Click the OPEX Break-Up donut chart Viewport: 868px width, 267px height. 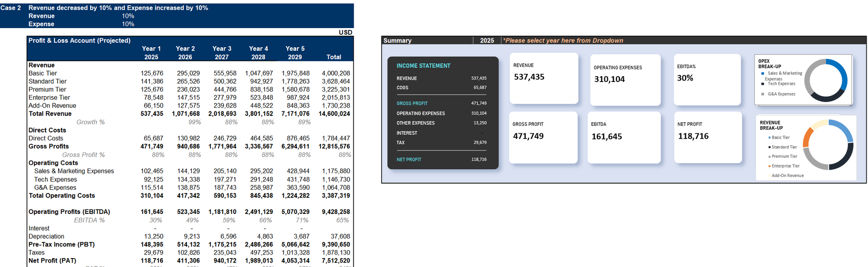[x=825, y=80]
